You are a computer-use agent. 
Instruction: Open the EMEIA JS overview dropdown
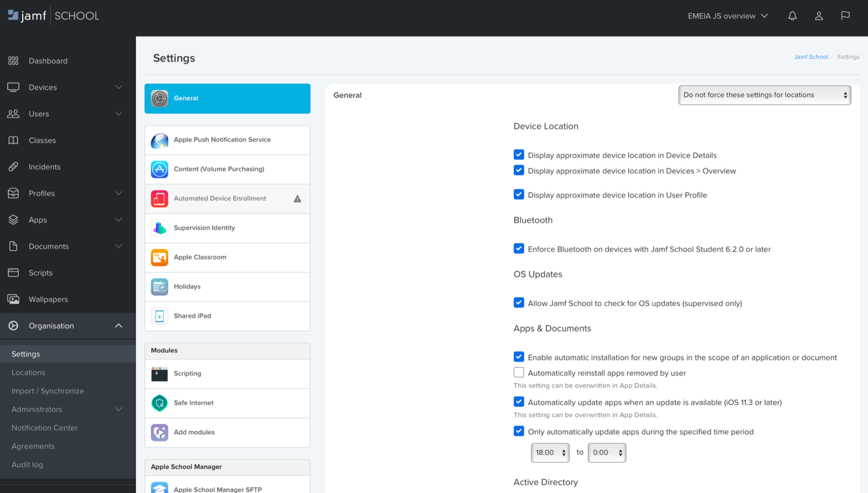pos(727,16)
